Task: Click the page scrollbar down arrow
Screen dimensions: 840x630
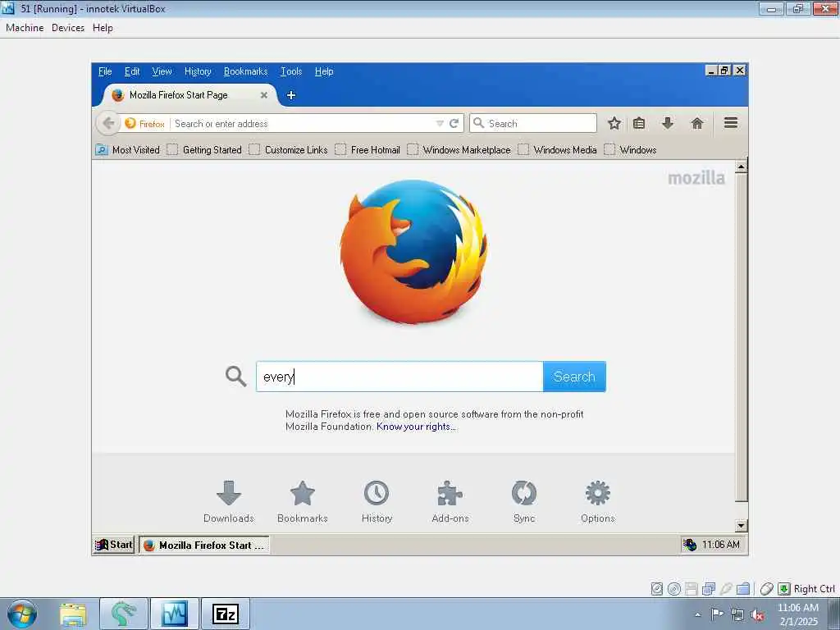Action: [x=741, y=526]
